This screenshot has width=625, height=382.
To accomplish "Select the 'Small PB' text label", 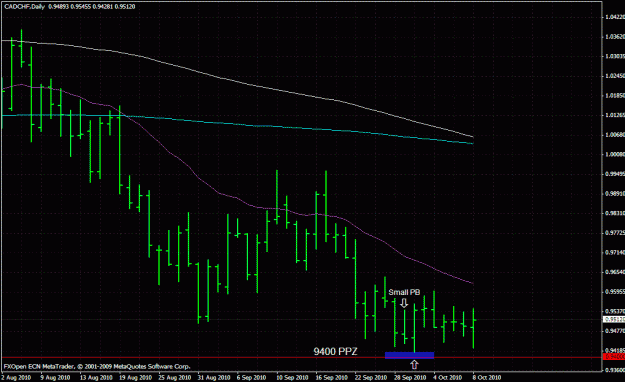I will coord(404,292).
